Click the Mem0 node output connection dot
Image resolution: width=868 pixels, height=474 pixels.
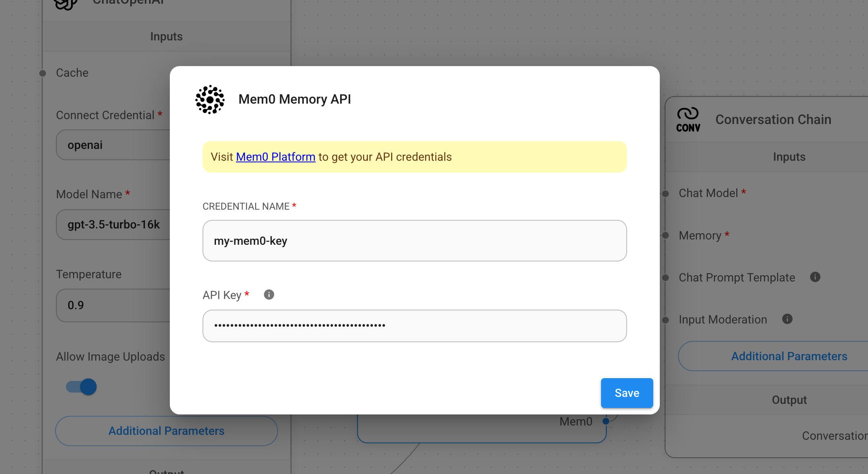coord(606,421)
